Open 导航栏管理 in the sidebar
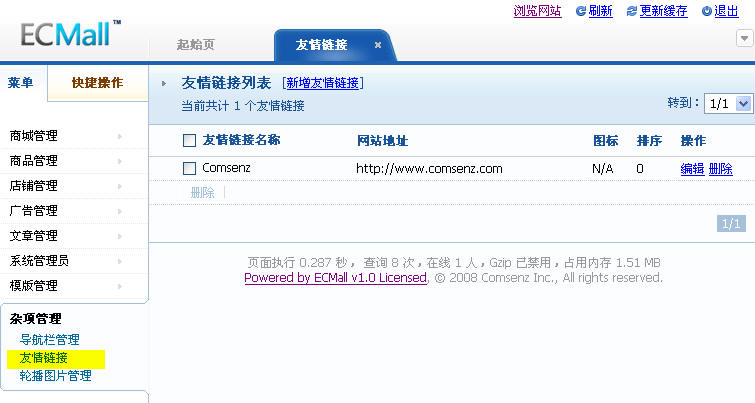Viewport: 755px width, 403px height. [49, 340]
